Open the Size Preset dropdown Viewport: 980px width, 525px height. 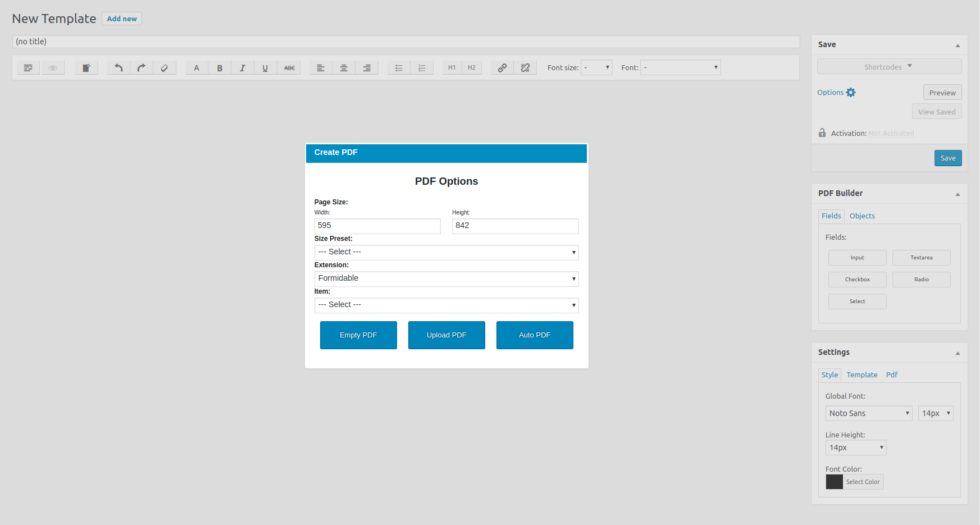tap(446, 252)
